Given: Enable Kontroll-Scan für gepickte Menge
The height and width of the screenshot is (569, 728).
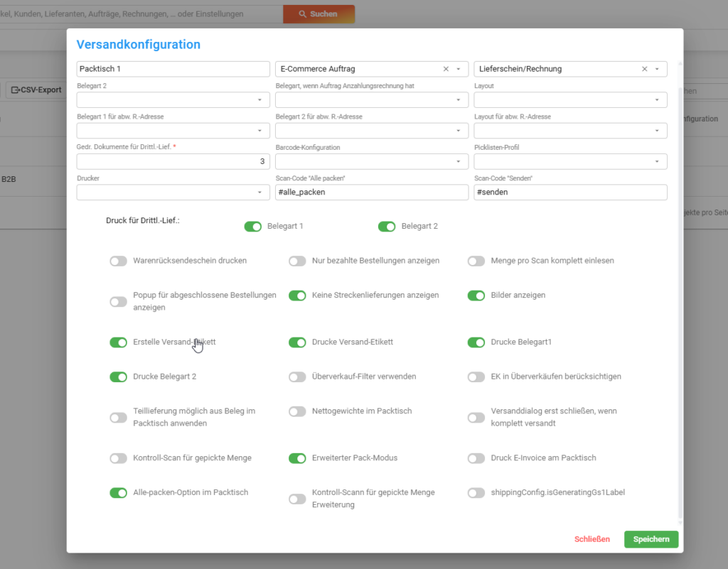Looking at the screenshot, I should point(119,459).
